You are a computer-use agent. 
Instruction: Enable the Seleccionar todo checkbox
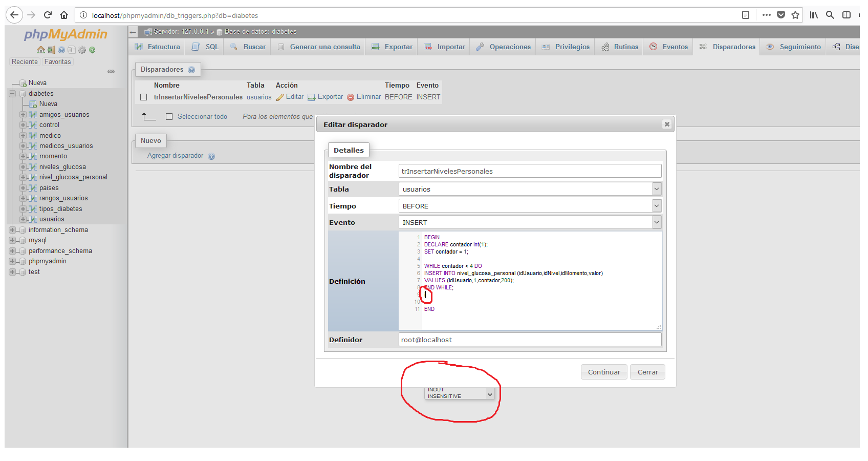[169, 116]
